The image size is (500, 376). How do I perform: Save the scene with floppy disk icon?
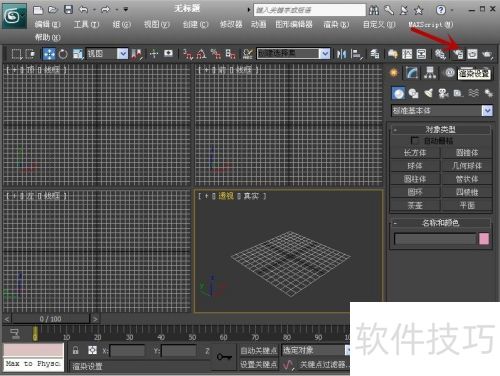(68, 10)
